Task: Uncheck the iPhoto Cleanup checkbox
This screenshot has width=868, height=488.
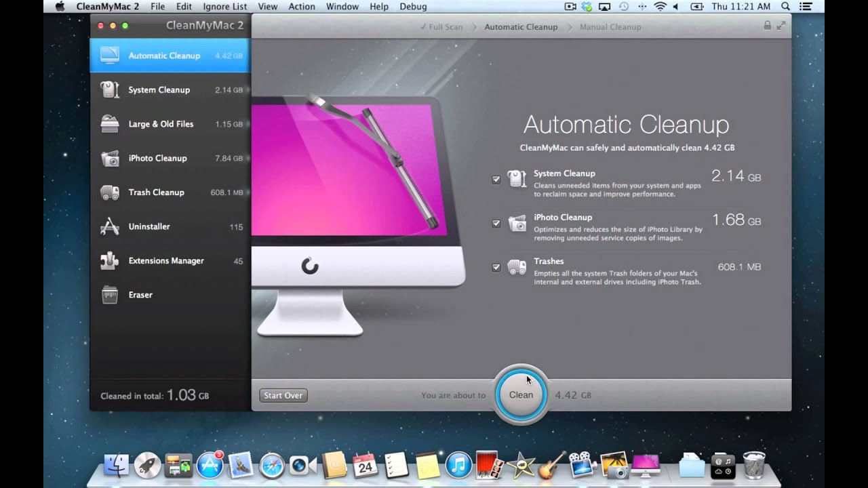Action: [x=496, y=224]
